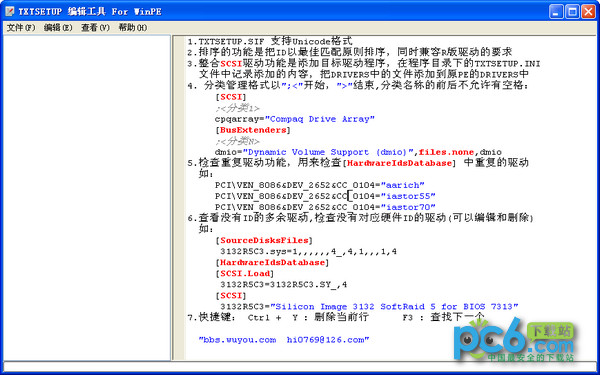Screen dimensions: 600x375
Task: Click the status bar at window bottom
Action: 300,366
